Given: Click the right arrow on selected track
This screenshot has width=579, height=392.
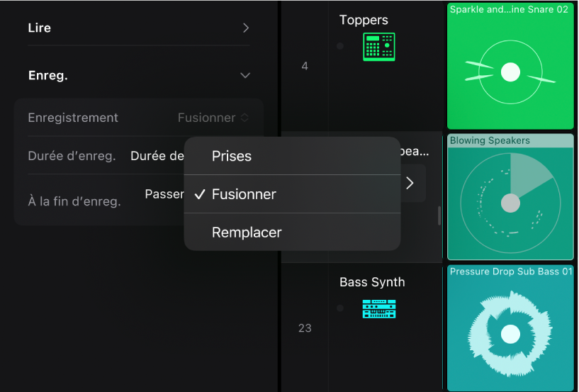Looking at the screenshot, I should click(x=410, y=183).
